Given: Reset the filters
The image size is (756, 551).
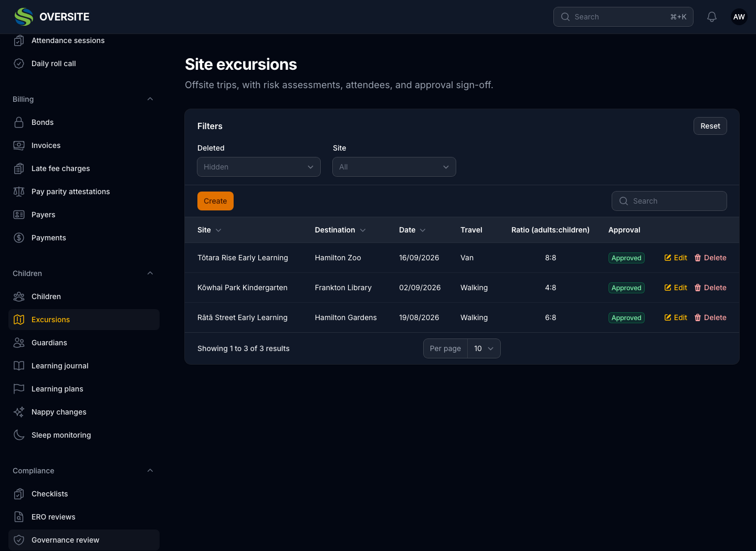Looking at the screenshot, I should (x=710, y=126).
